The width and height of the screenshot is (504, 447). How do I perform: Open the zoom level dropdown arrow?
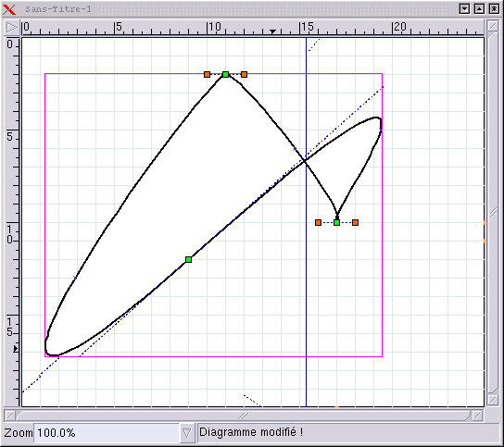point(186,433)
